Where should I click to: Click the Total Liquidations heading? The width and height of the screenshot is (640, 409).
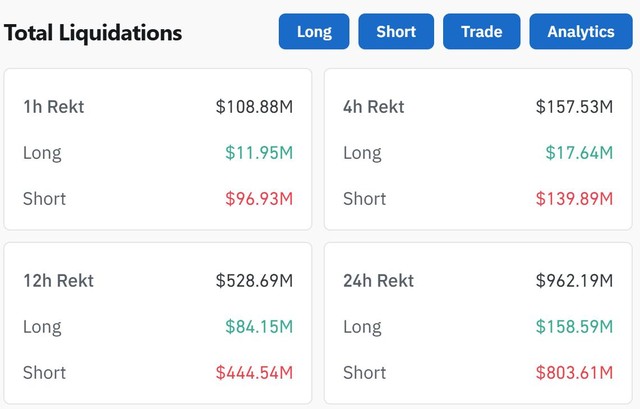[x=93, y=33]
